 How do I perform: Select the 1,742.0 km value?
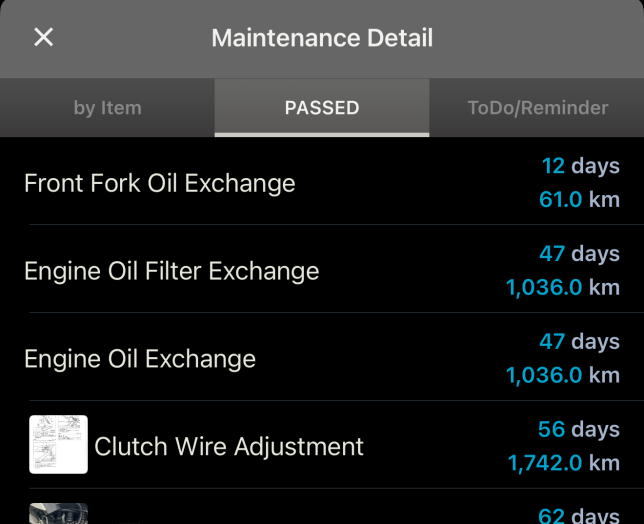click(564, 463)
